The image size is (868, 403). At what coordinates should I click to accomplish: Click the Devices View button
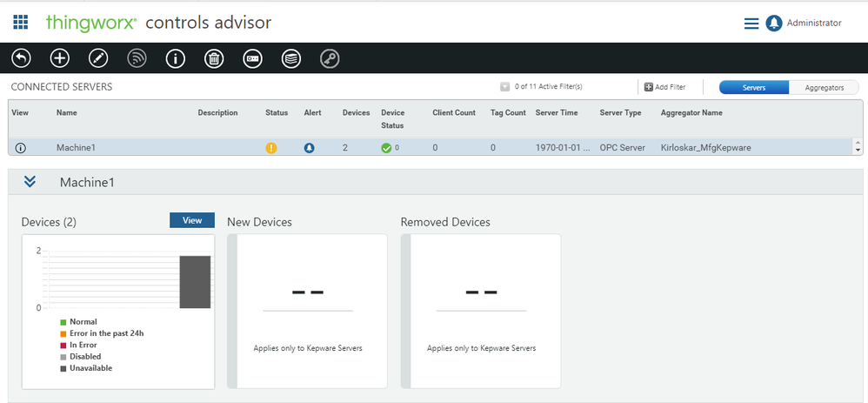pos(192,220)
